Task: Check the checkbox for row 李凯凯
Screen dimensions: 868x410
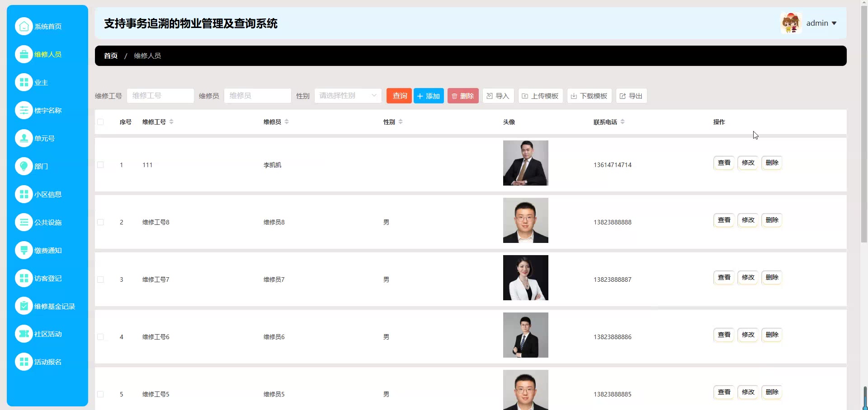Action: point(100,165)
